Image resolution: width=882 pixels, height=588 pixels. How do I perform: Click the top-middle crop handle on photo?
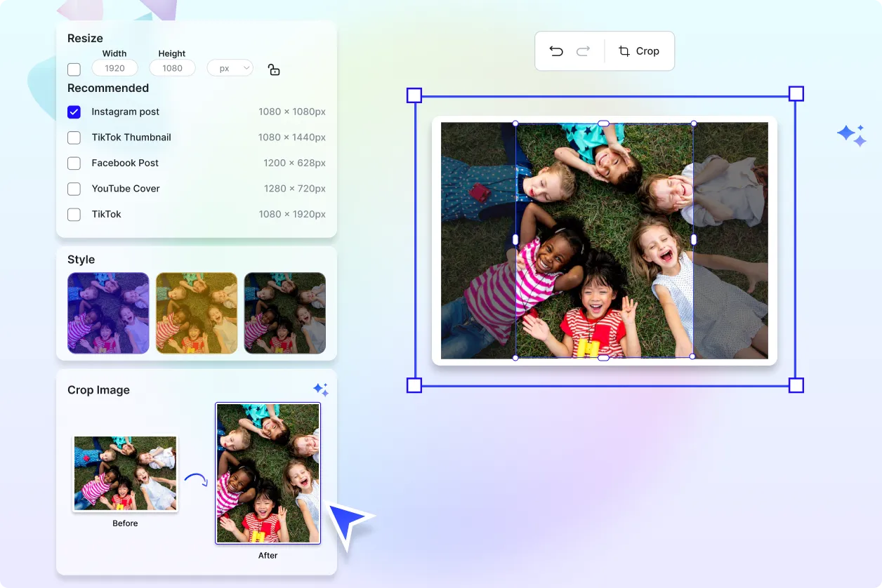pos(603,123)
